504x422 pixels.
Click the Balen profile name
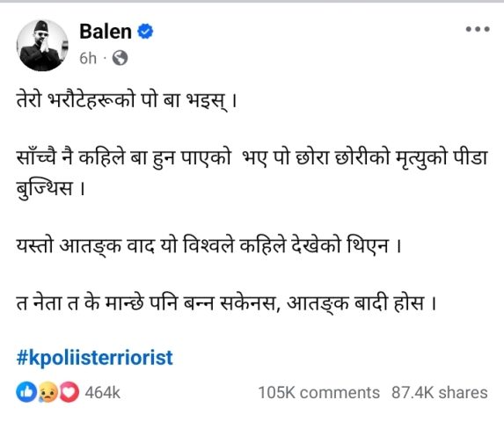click(106, 32)
